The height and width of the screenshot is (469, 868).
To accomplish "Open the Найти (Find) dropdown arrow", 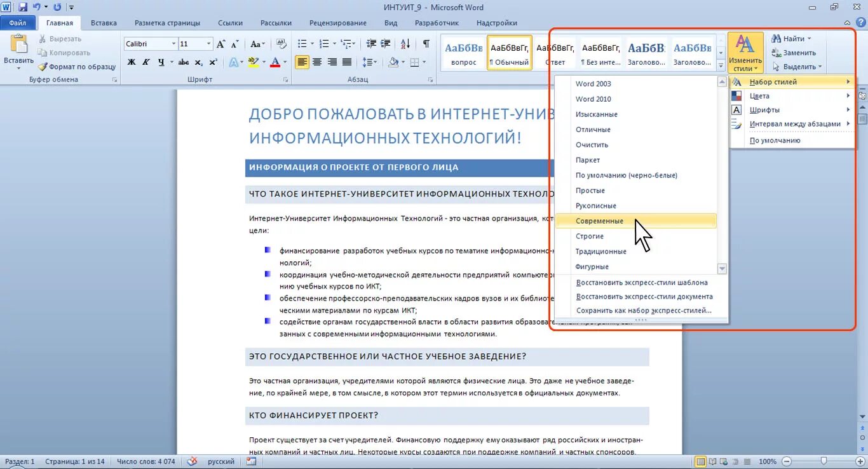I will 809,39.
